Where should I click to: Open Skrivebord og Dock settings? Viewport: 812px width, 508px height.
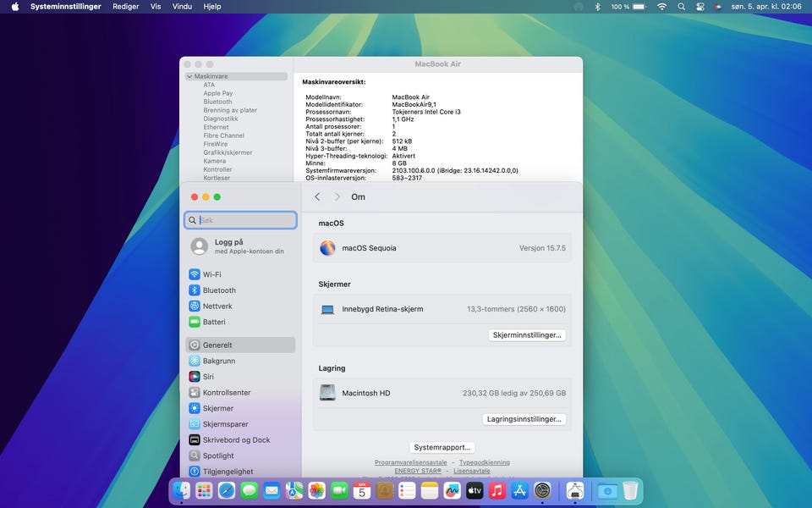click(x=240, y=439)
